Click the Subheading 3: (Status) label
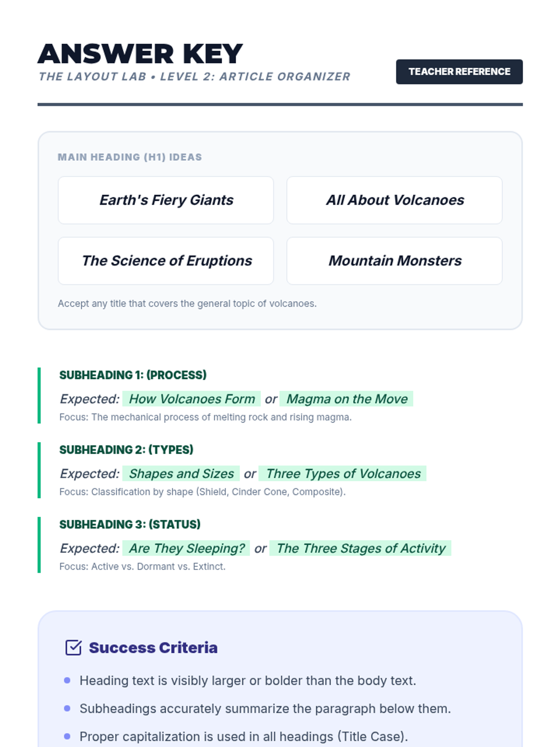 (130, 524)
